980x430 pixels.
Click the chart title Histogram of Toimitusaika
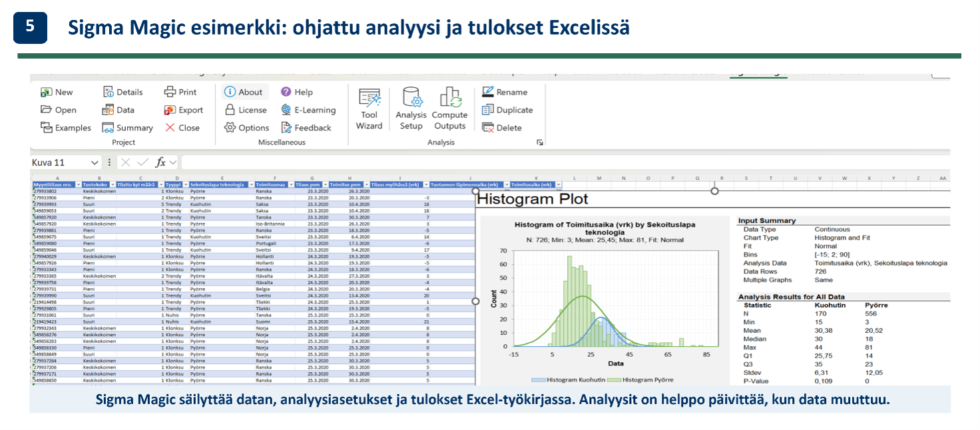605,227
